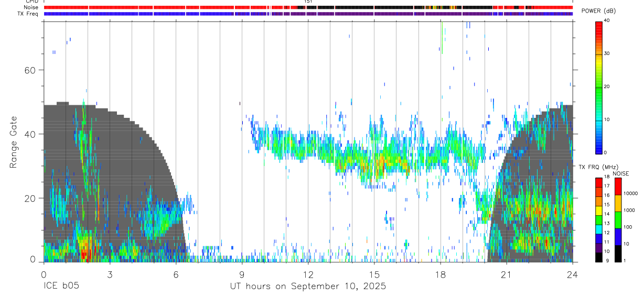Click the 'Noise' row label above the plot
Screen dimensions: 644x297
pos(32,7)
